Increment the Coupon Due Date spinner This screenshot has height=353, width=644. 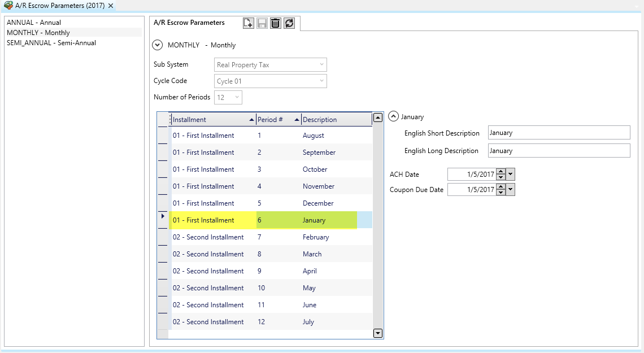pos(501,187)
